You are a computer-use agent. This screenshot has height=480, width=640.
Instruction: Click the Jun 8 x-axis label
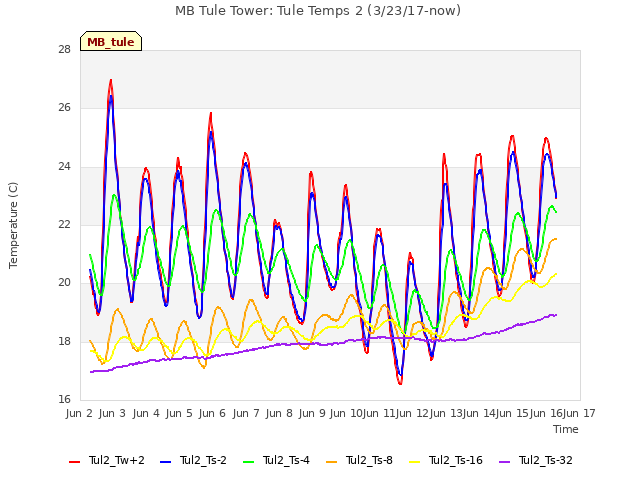(x=279, y=413)
